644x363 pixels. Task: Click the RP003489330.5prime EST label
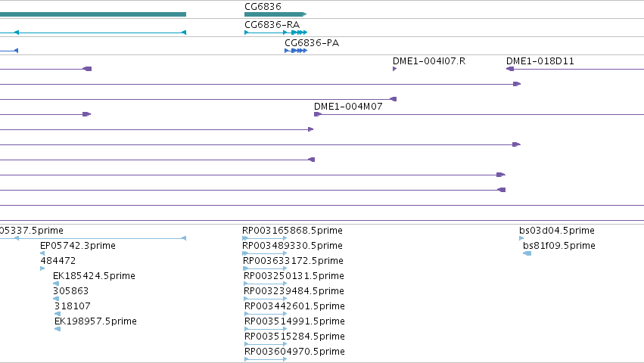292,246
